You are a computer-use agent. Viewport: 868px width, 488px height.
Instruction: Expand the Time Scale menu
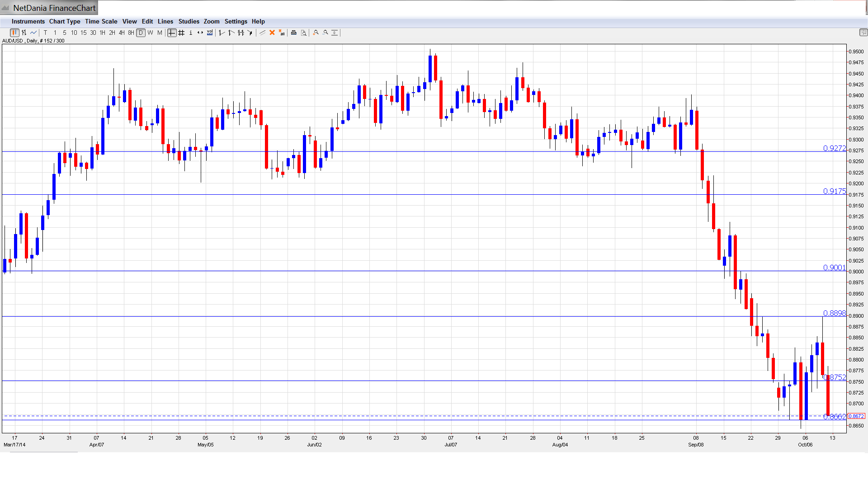(x=101, y=21)
